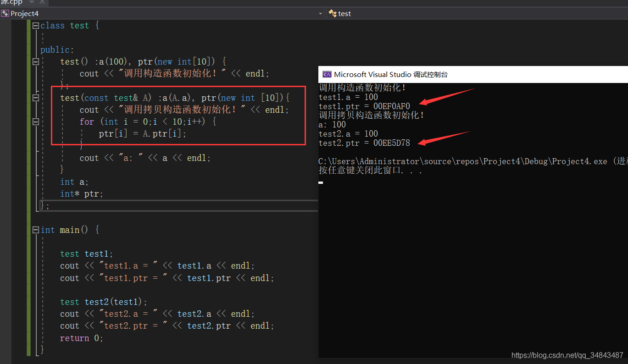The image size is (628, 364).
Task: Collapse the test(const test& A) copy constructor
Action: [x=36, y=98]
